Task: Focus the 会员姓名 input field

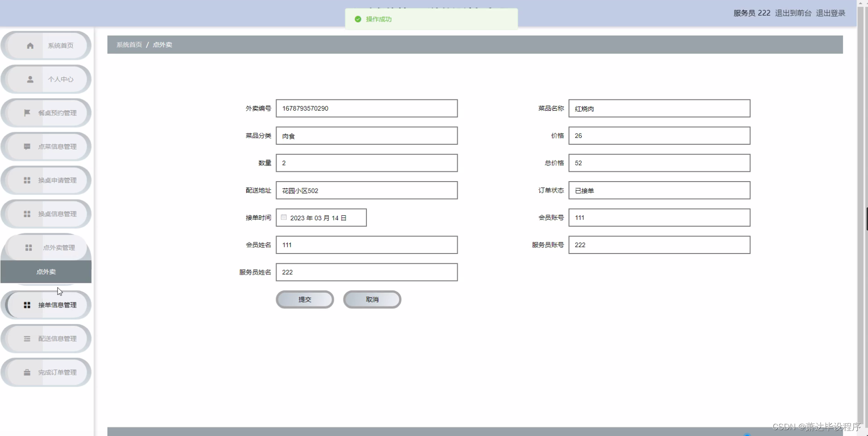Action: pyautogui.click(x=367, y=245)
